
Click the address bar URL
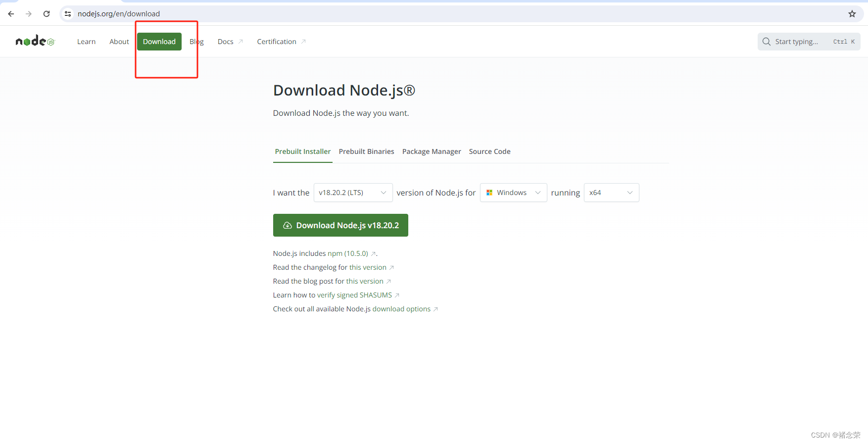[119, 14]
